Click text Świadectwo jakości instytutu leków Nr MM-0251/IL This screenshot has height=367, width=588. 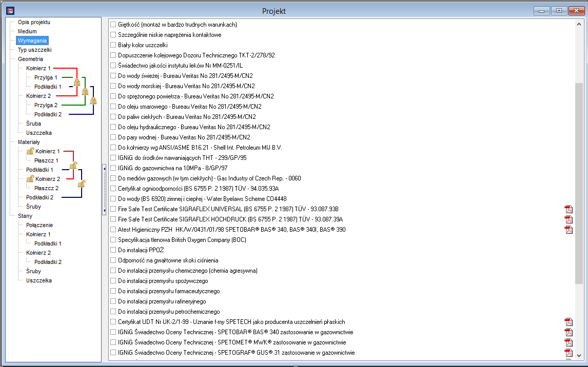181,65
